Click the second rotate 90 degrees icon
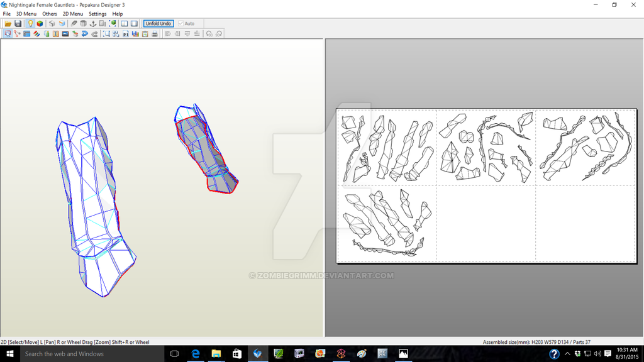This screenshot has height=362, width=644. [219, 34]
